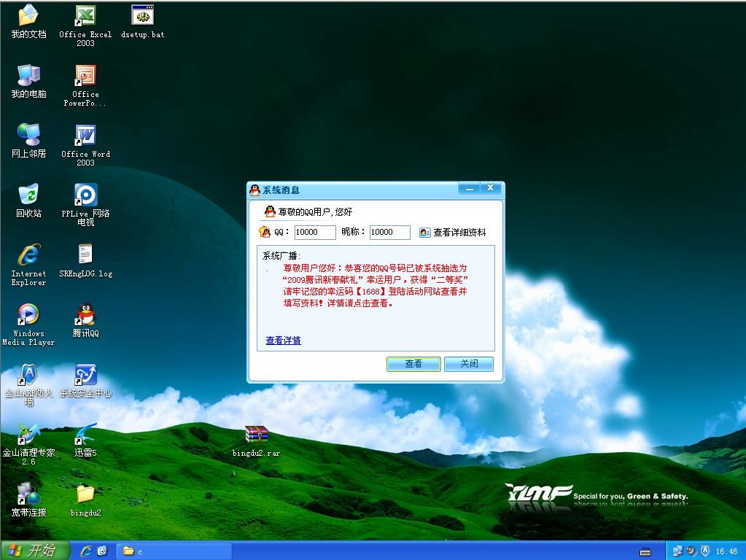The image size is (746, 560).
Task: Click the red 系统广播 message text
Action: [375, 286]
